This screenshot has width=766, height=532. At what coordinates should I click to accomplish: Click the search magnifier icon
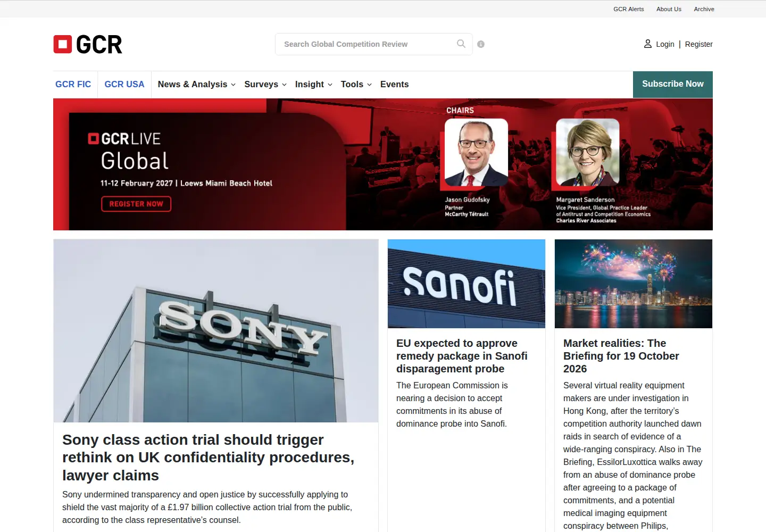(x=461, y=44)
